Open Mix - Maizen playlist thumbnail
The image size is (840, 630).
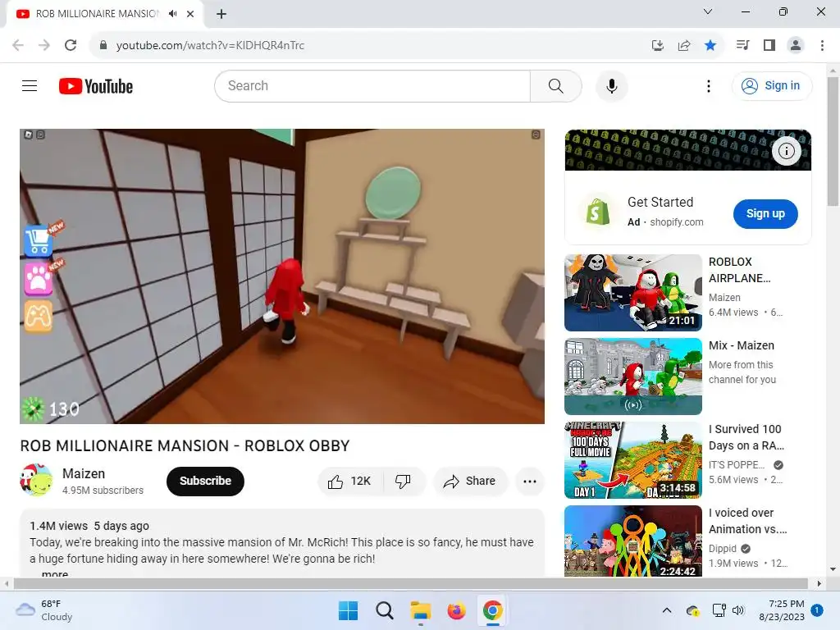[632, 376]
